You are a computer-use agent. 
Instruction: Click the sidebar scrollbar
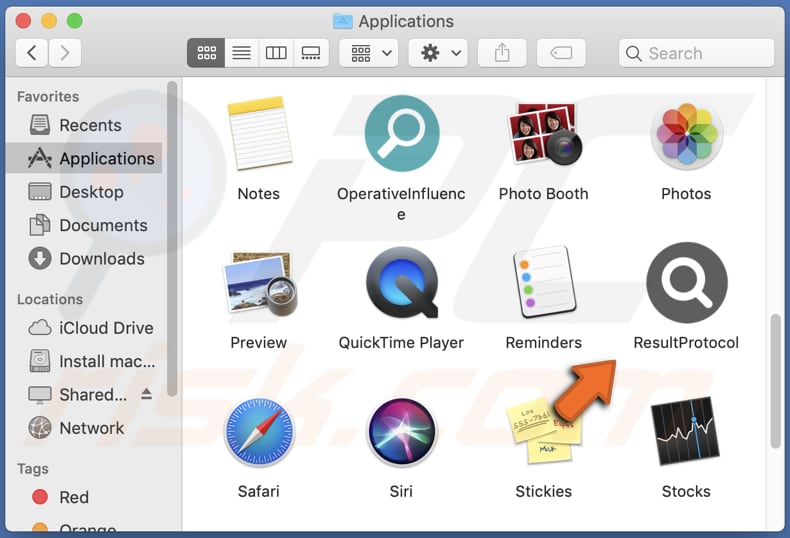click(172, 239)
